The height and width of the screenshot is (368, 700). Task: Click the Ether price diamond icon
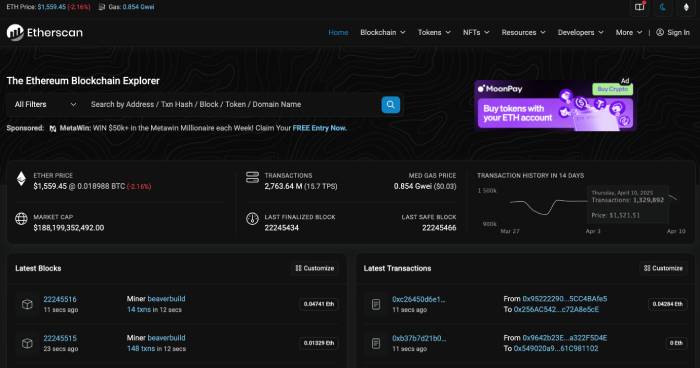[x=21, y=179]
